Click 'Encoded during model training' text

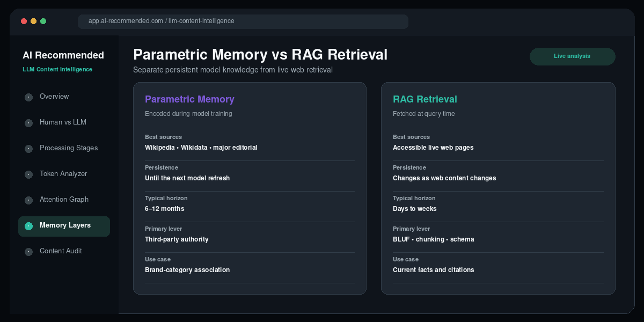[x=188, y=114]
